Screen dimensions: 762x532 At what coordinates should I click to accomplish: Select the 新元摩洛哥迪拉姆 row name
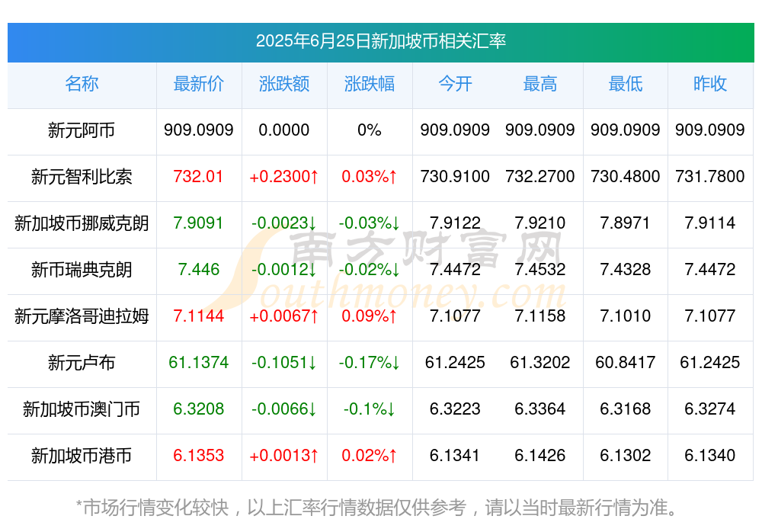[82, 316]
